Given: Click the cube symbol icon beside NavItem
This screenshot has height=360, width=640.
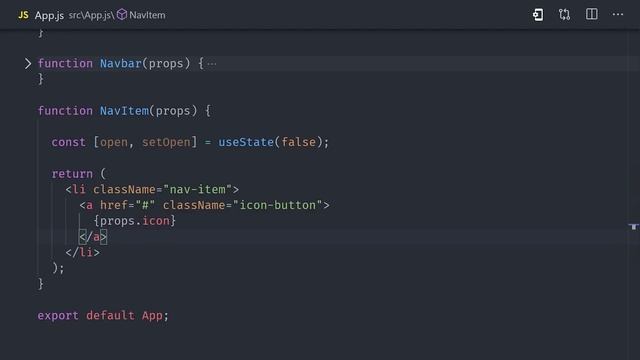Looking at the screenshot, I should pyautogui.click(x=122, y=15).
